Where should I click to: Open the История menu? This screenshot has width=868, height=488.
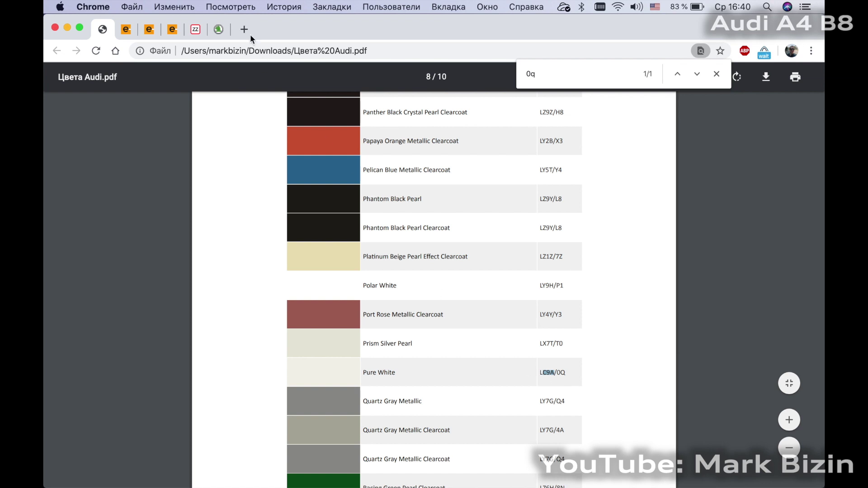[x=284, y=7]
